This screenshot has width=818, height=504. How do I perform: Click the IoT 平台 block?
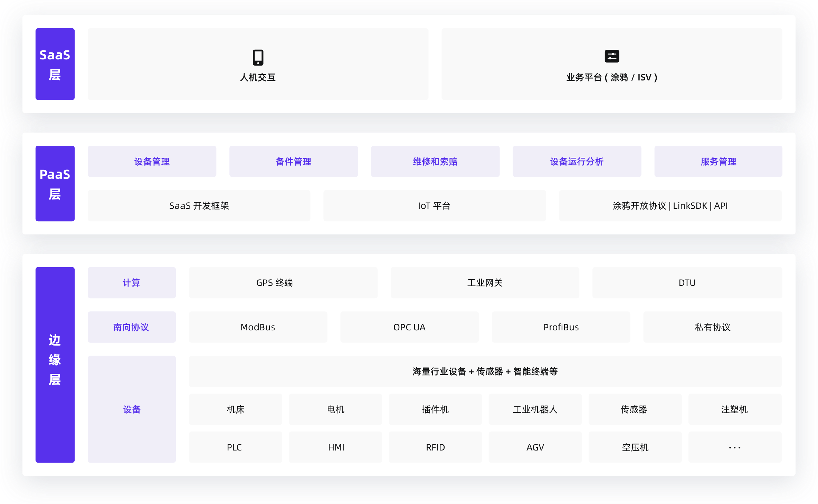coord(435,206)
